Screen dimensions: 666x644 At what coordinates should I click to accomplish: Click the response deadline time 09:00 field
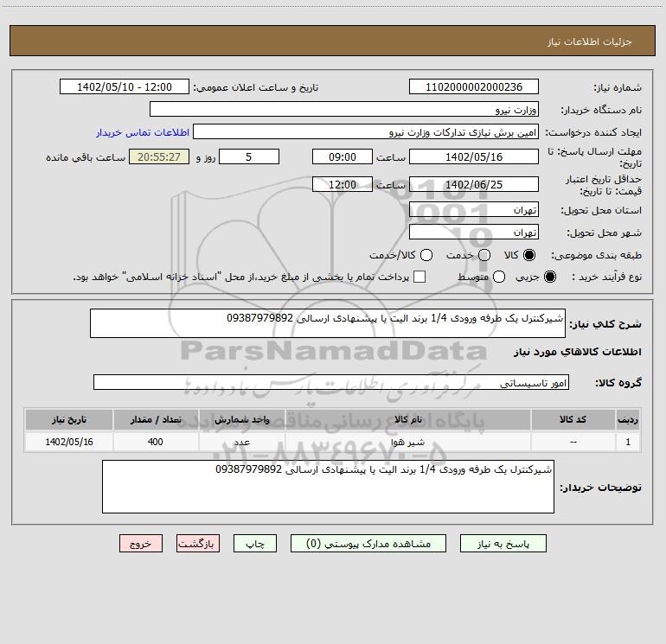click(x=343, y=156)
